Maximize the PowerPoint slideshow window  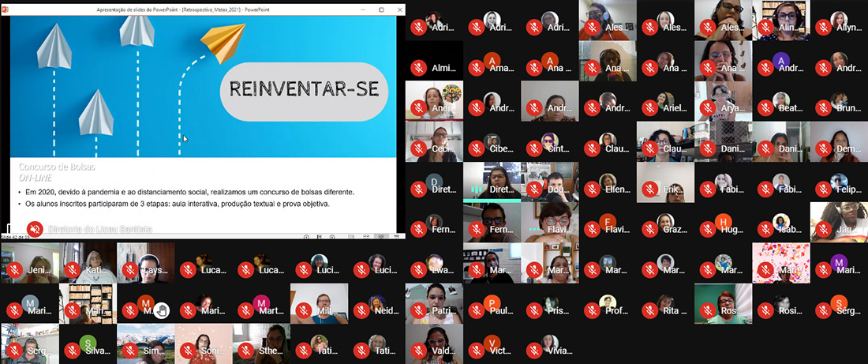click(381, 9)
